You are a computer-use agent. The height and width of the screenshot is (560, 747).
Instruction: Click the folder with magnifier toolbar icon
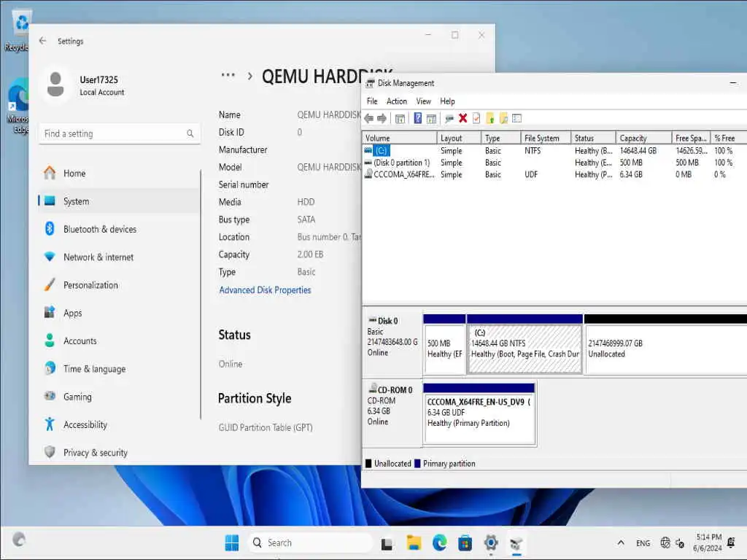503,118
